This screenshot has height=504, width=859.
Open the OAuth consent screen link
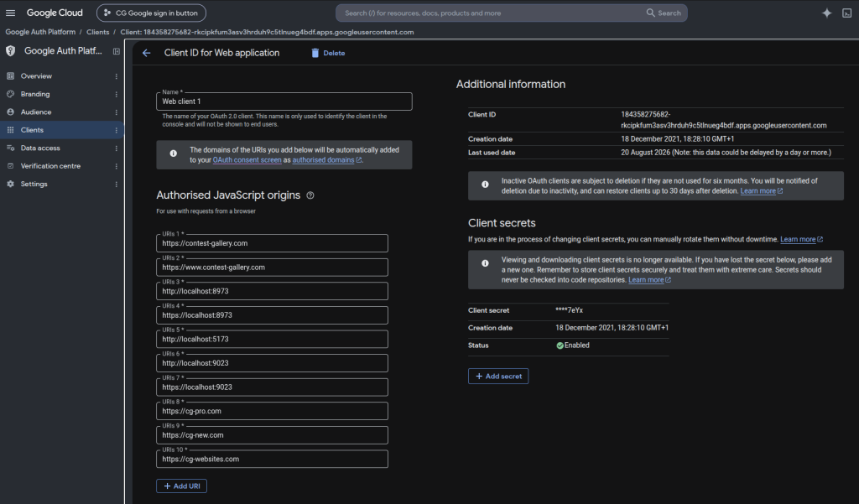247,160
